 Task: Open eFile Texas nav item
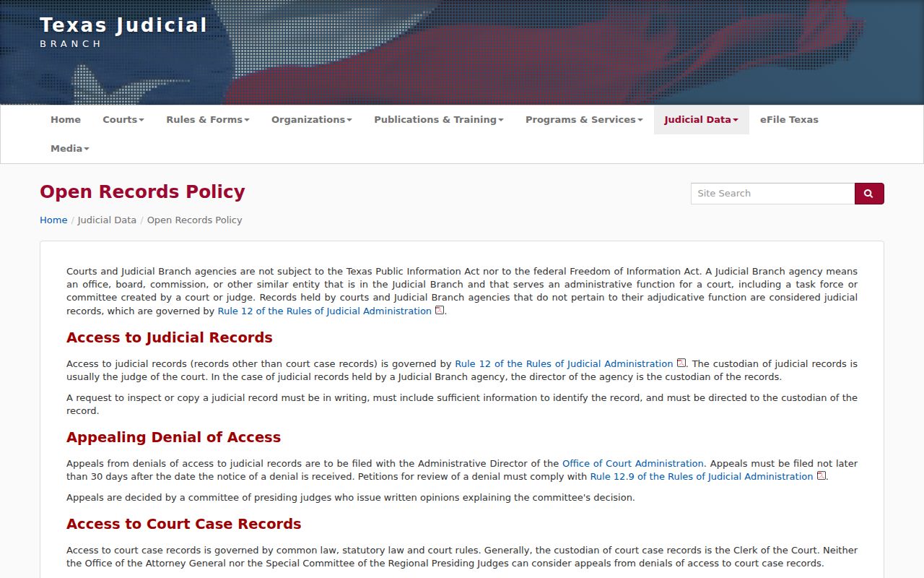pyautogui.click(x=789, y=120)
